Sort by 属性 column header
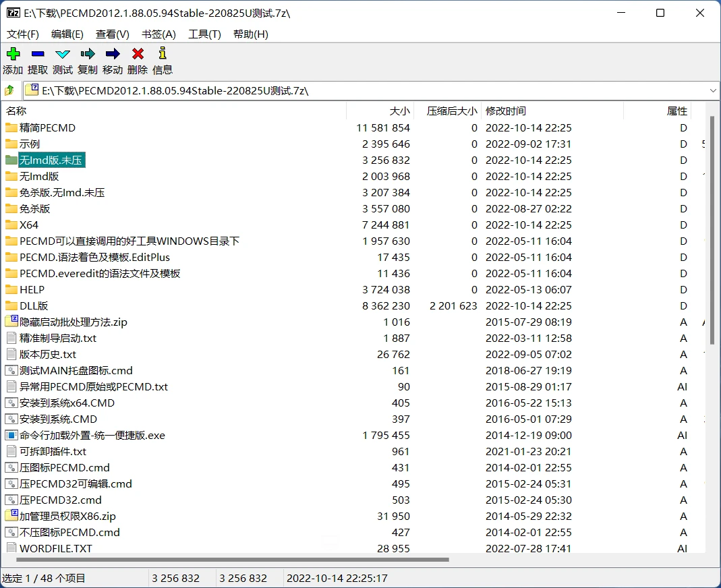Viewport: 721px width, 588px height. (657, 111)
